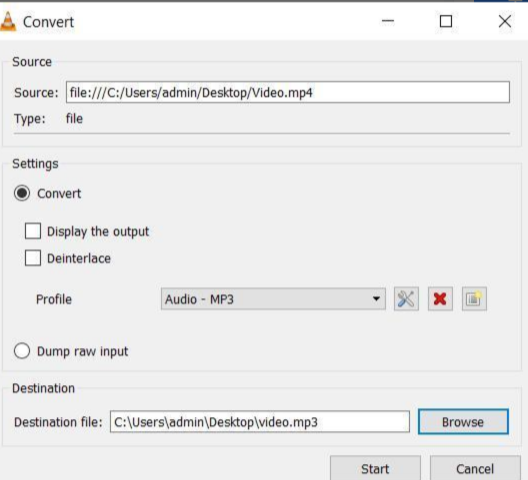Start the conversion
Viewport: 528px width, 480px height.
[x=375, y=469]
